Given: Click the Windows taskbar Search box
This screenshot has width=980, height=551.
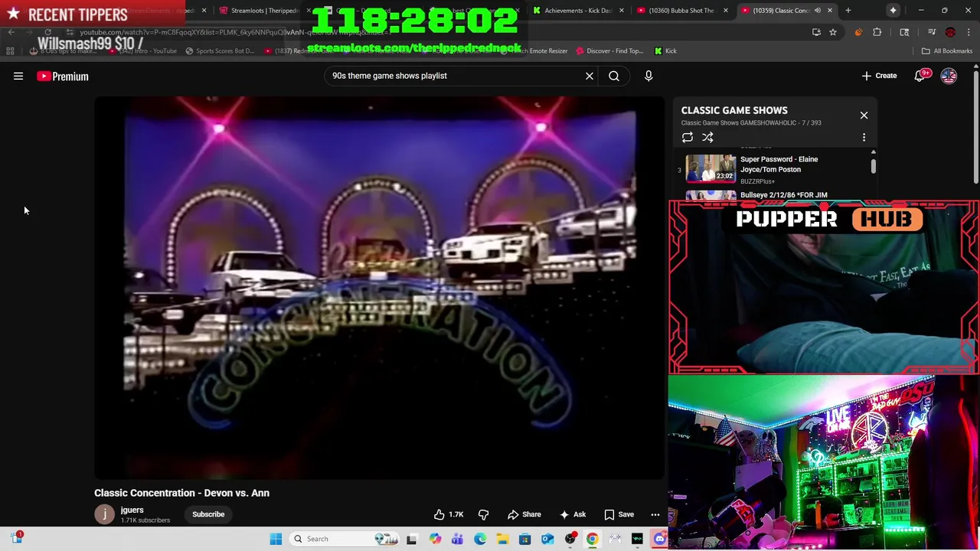Looking at the screenshot, I should pyautogui.click(x=345, y=539).
